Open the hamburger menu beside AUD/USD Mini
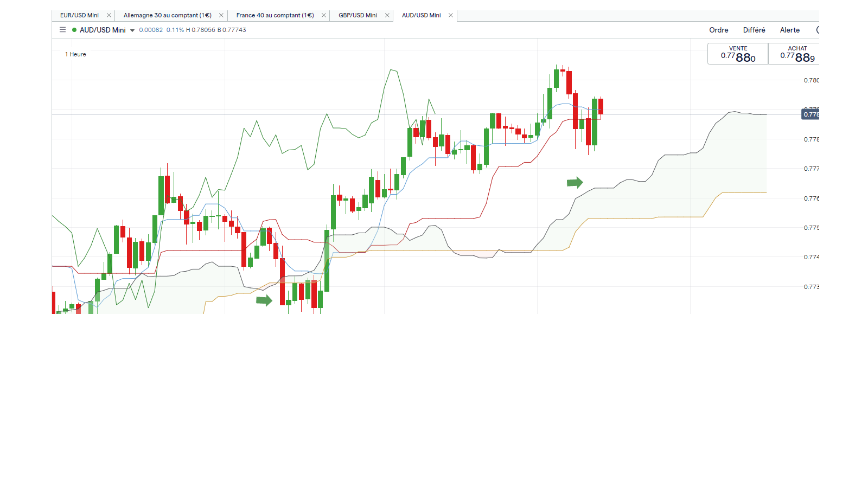Image resolution: width=868 pixels, height=488 pixels. tap(62, 30)
